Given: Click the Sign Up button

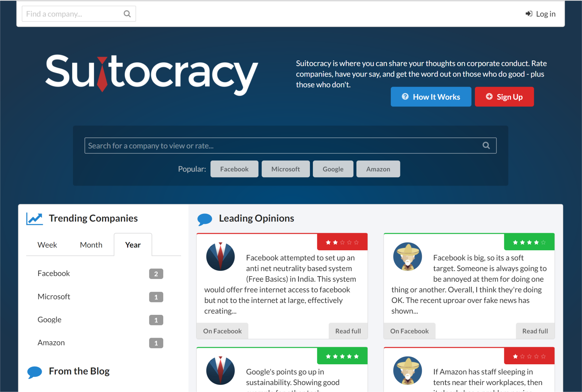Looking at the screenshot, I should 504,97.
